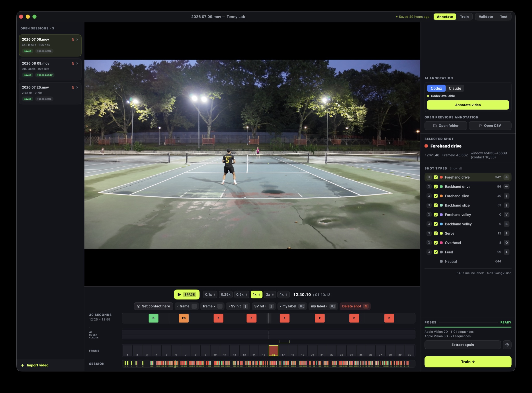Uncheck the Backhand volley shot type
This screenshot has width=532, height=393.
pos(436,224)
